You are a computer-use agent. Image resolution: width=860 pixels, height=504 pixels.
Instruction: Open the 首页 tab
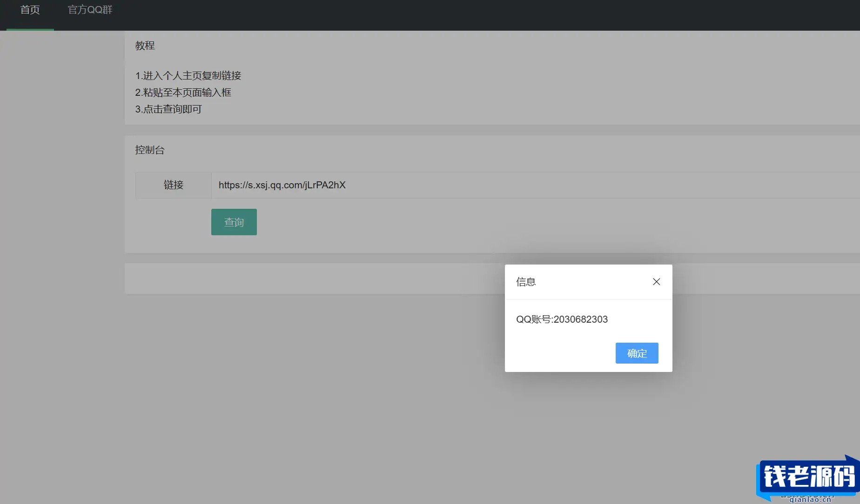[30, 10]
